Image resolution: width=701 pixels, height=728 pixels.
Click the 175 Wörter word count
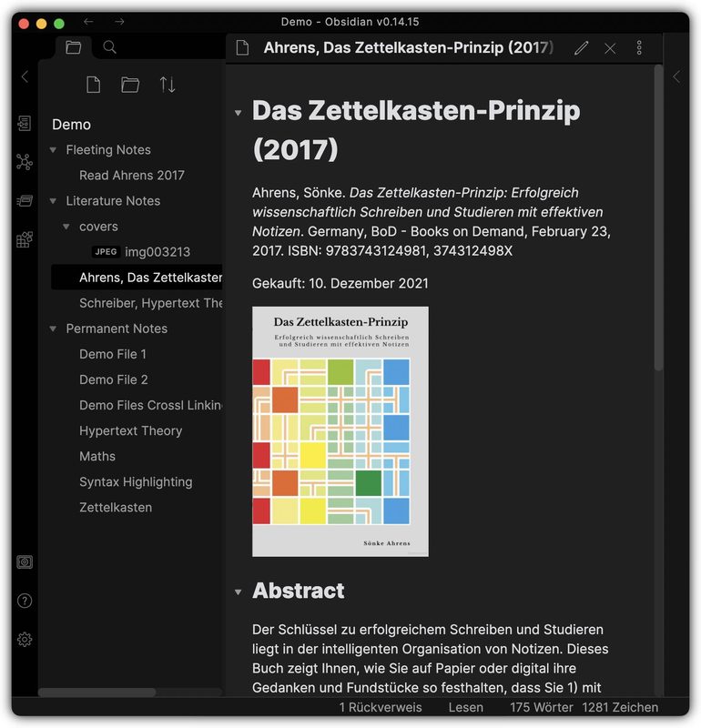coord(541,707)
